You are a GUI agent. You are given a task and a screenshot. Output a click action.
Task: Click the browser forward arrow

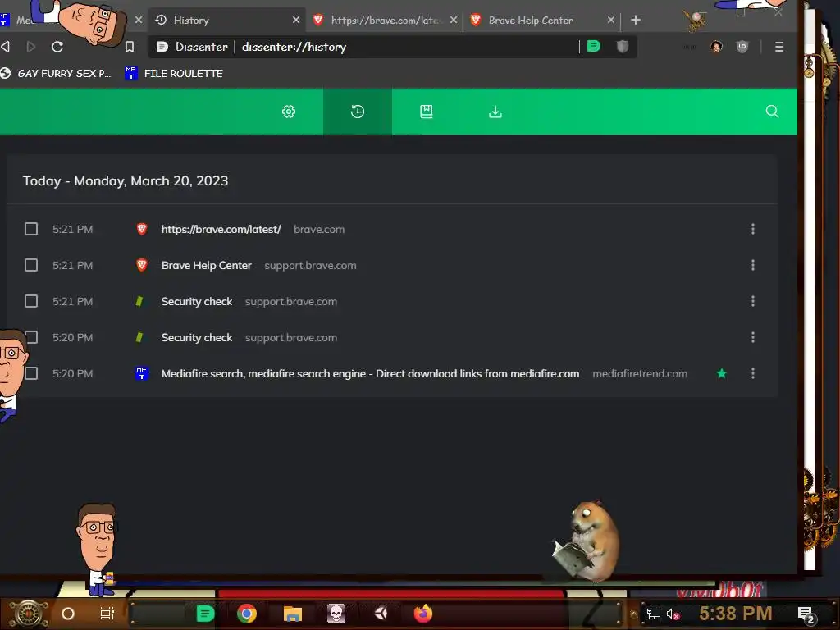[31, 47]
